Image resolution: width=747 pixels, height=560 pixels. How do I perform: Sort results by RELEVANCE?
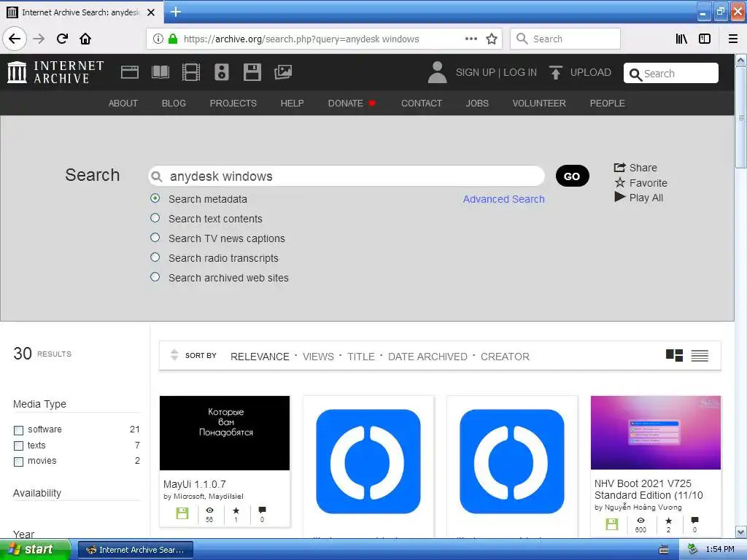[260, 357]
